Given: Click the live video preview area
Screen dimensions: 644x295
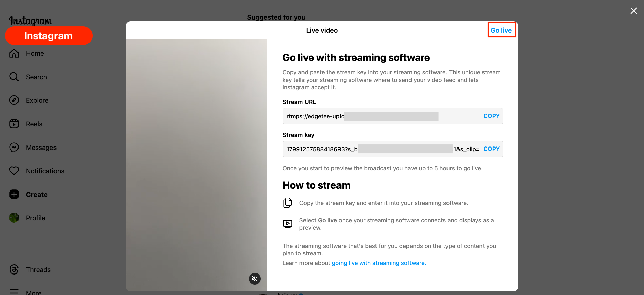Looking at the screenshot, I should 196,165.
